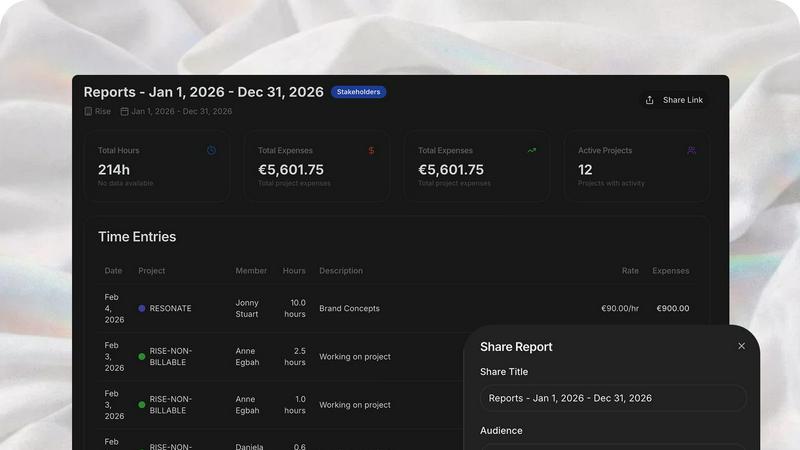Click the 10.0 hours cell
Viewport: 800px width, 450px height.
tap(295, 309)
